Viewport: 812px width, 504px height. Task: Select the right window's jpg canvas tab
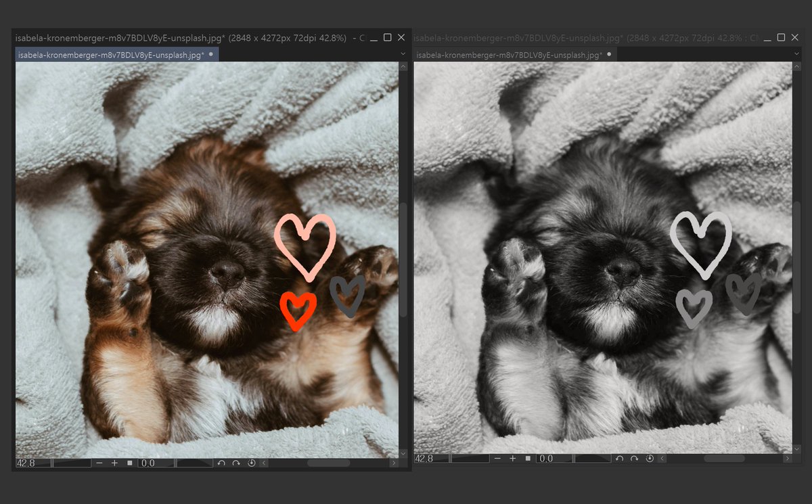point(514,55)
